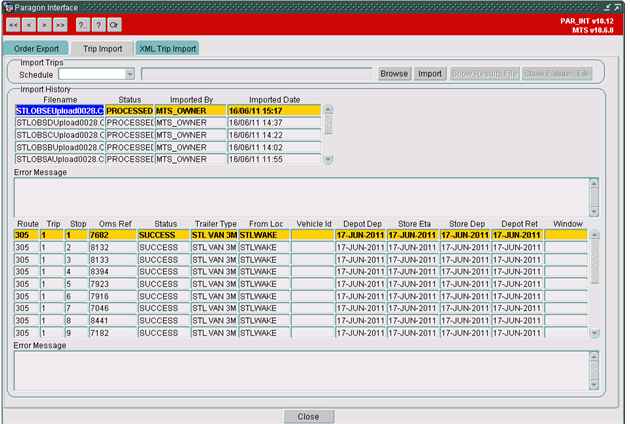Image resolution: width=630 pixels, height=424 pixels.
Task: Click the Import button
Action: (x=430, y=74)
